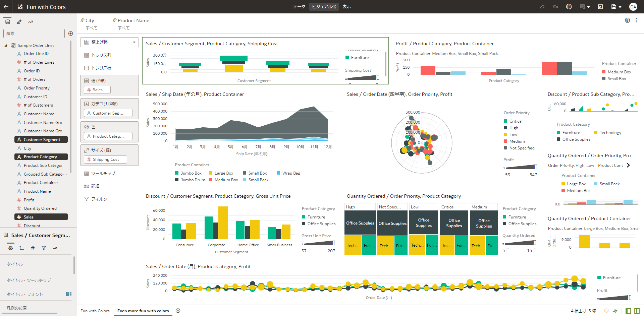Click the undo icon
Screen dimensions: 644x316
[x=542, y=7]
